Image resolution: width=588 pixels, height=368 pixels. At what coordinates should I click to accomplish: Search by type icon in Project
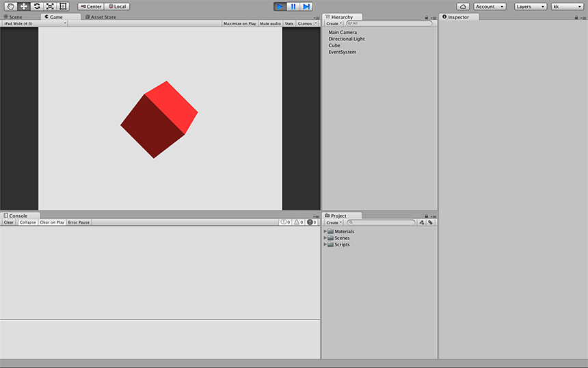pyautogui.click(x=421, y=222)
